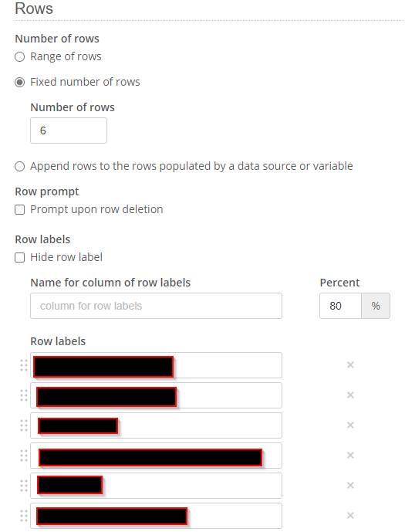This screenshot has width=405, height=532.
Task: Click the sixth row label drag handle
Action: 24,516
